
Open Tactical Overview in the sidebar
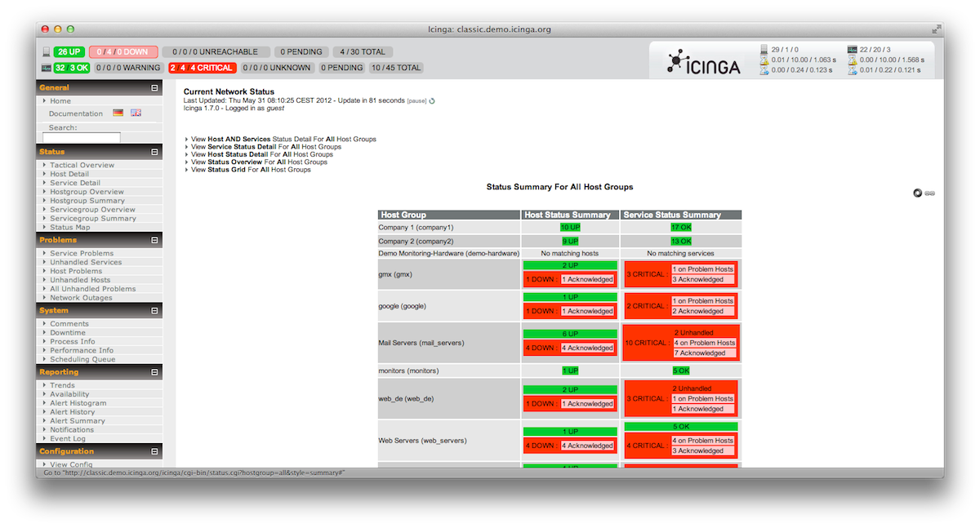[x=82, y=165]
